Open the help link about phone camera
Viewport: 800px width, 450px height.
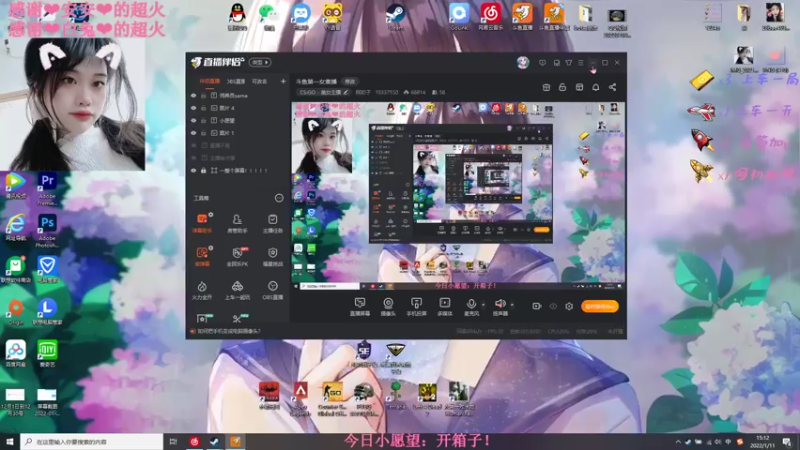(x=229, y=331)
